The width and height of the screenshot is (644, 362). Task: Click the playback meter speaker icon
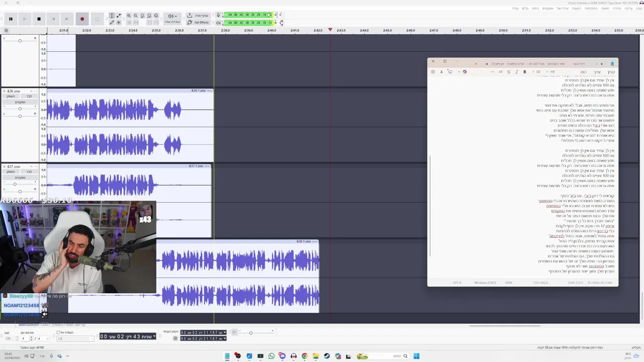click(218, 23)
